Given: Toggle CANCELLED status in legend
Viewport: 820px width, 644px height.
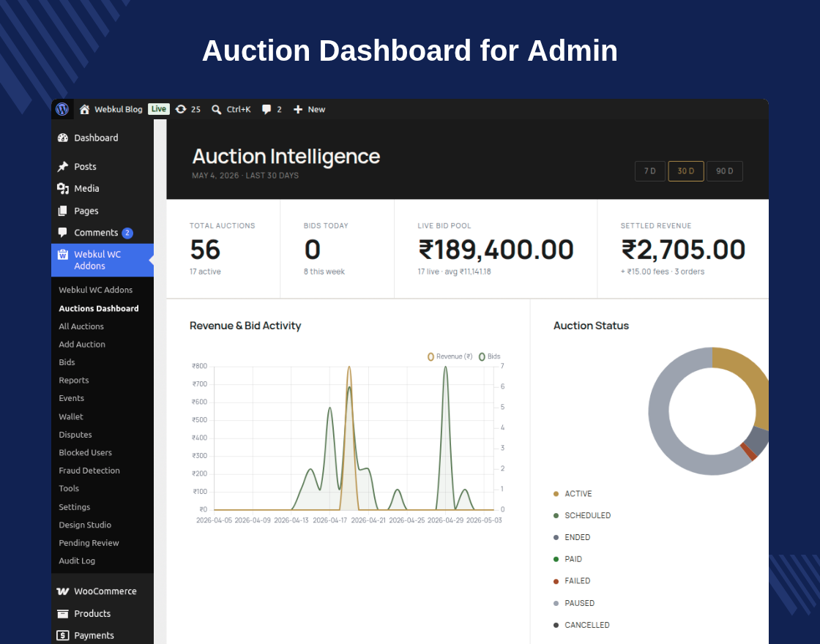Looking at the screenshot, I should click(x=581, y=625).
